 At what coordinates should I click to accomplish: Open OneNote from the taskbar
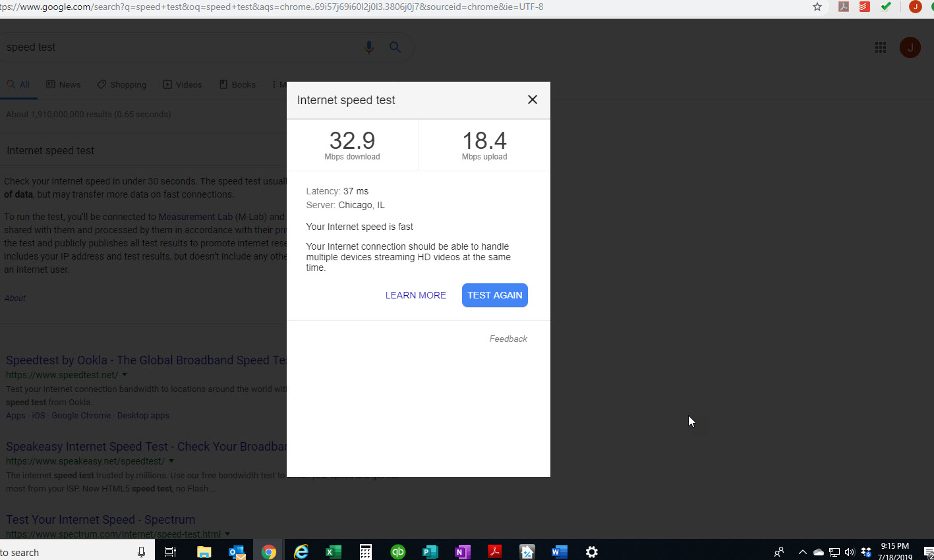click(462, 551)
